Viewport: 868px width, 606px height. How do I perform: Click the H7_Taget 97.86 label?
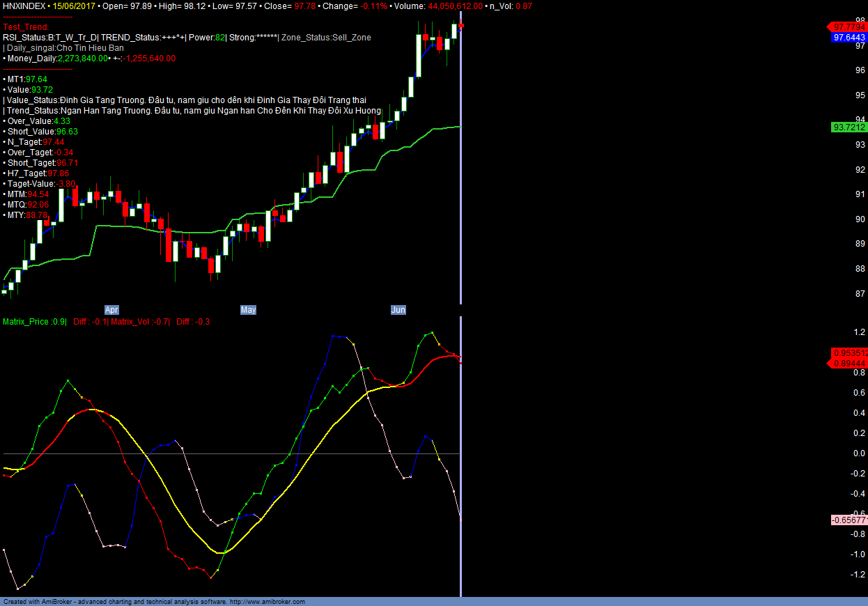tap(38, 173)
